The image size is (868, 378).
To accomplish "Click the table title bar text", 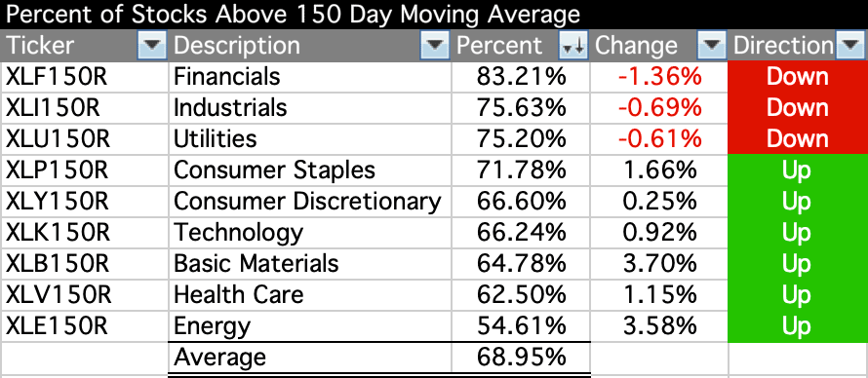I will click(293, 15).
